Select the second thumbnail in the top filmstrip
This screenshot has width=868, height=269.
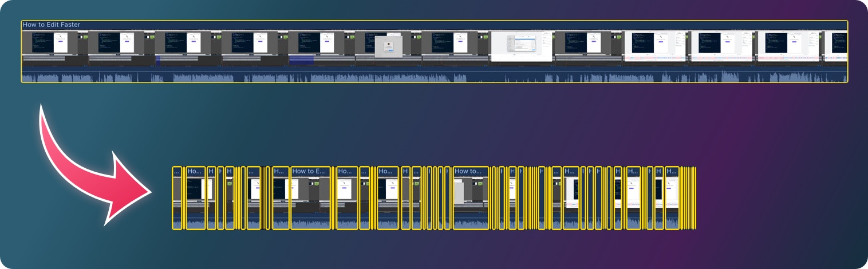121,46
